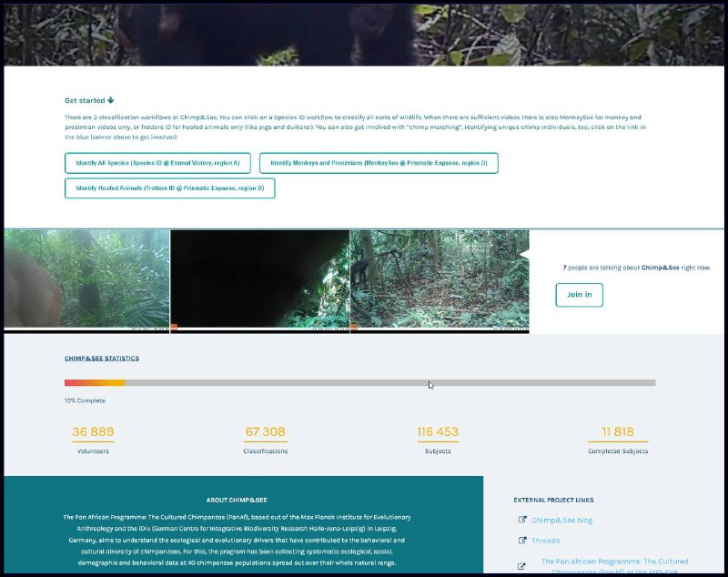Open the chimp in forest thumbnail
728x577 pixels.
pos(440,281)
